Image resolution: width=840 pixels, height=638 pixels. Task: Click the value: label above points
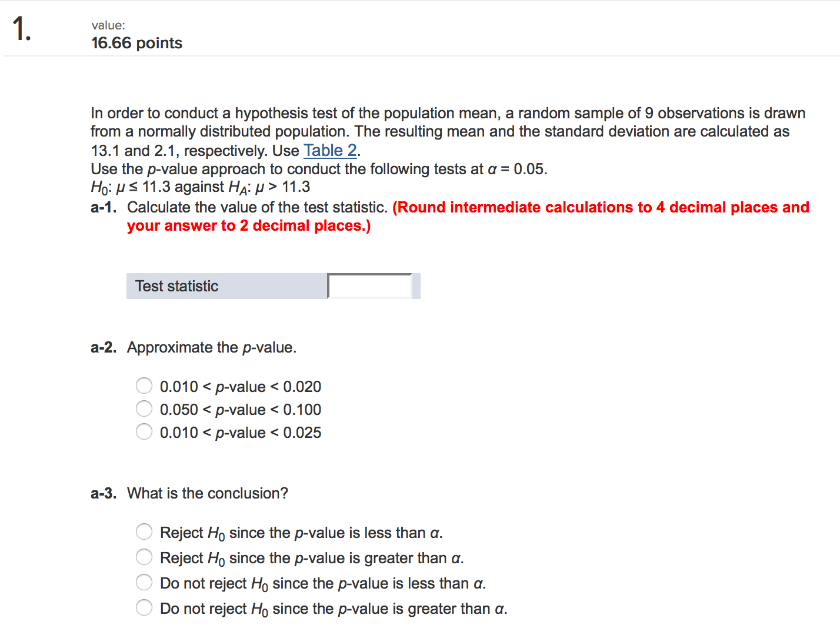[108, 25]
